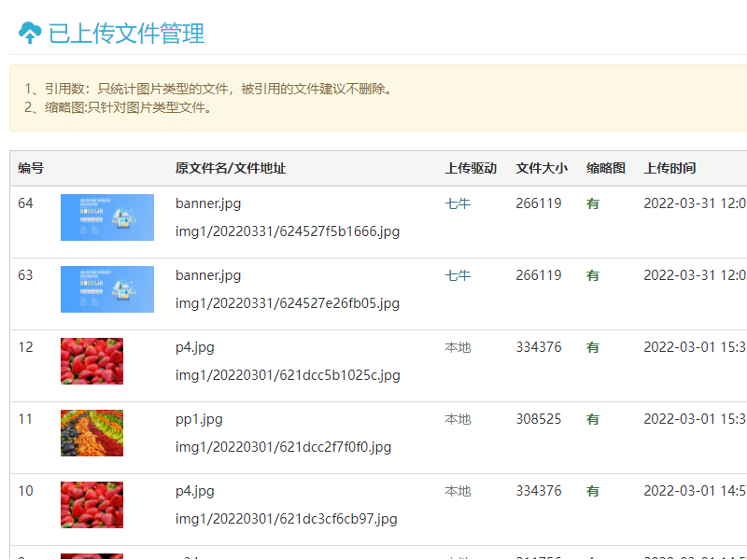Click the 七牛 driver link in row 63
This screenshot has width=747, height=560.
click(458, 275)
